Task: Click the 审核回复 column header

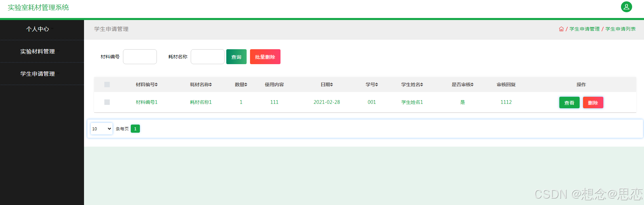Action: (x=506, y=85)
